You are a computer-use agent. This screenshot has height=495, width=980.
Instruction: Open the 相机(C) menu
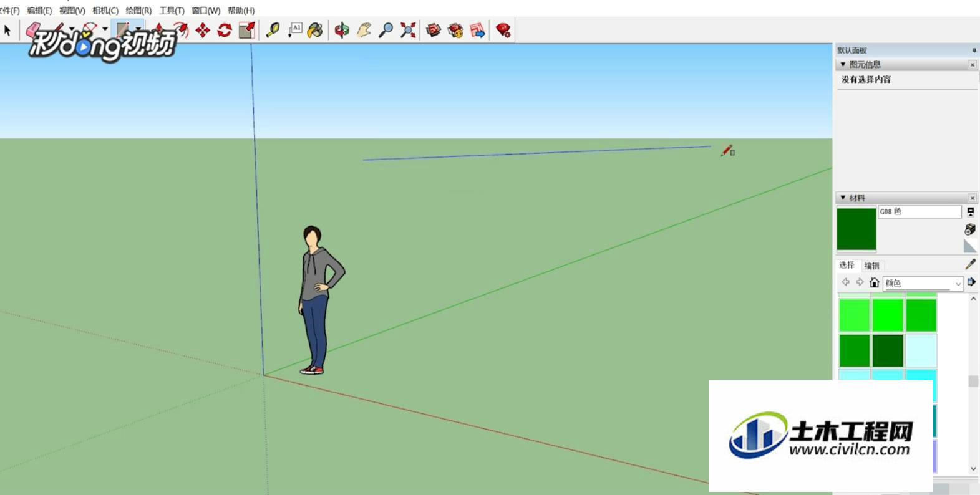tap(105, 11)
